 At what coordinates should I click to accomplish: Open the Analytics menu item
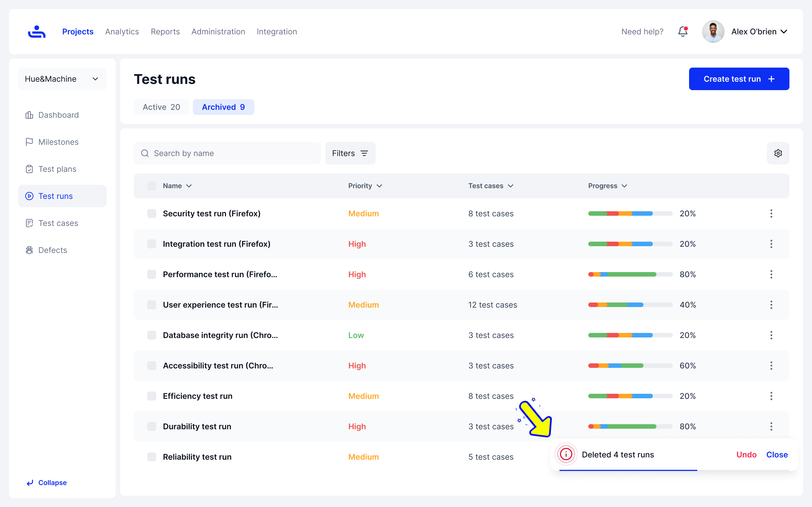[x=122, y=32]
